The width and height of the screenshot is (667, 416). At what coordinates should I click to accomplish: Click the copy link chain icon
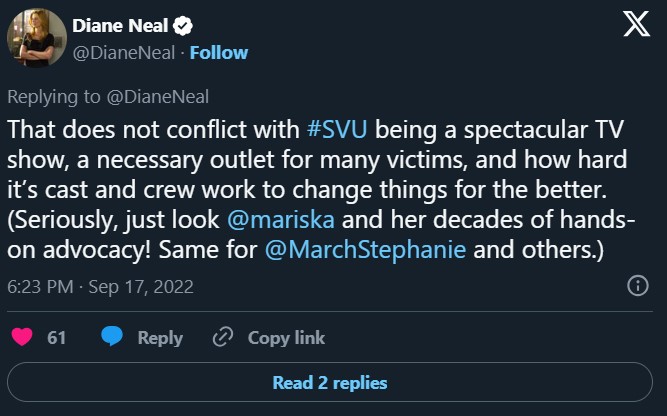223,338
